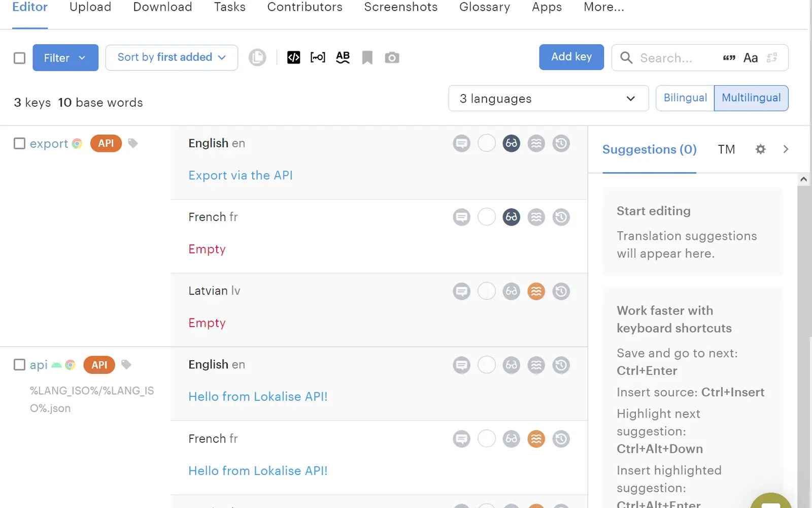Open comments for api English translation
The height and width of the screenshot is (508, 812).
[462, 365]
